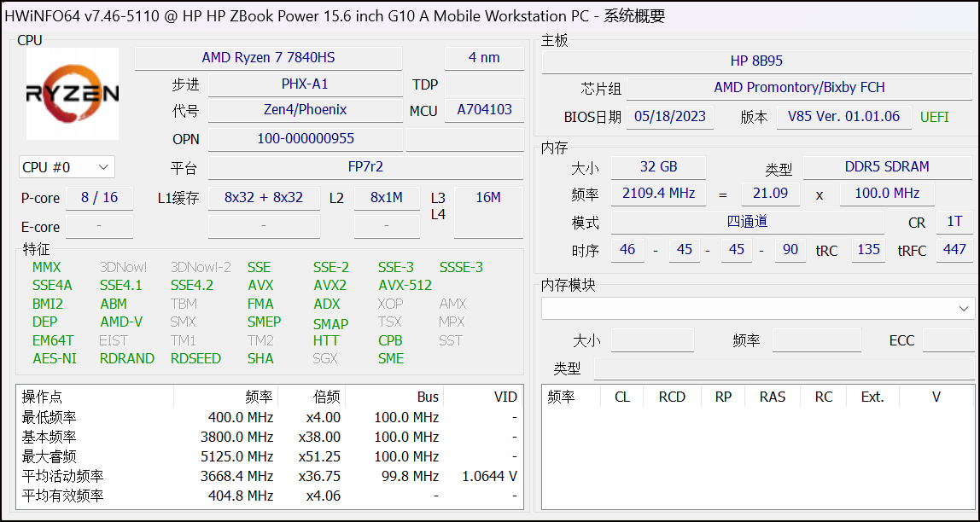Click the VID column header

pyautogui.click(x=505, y=397)
